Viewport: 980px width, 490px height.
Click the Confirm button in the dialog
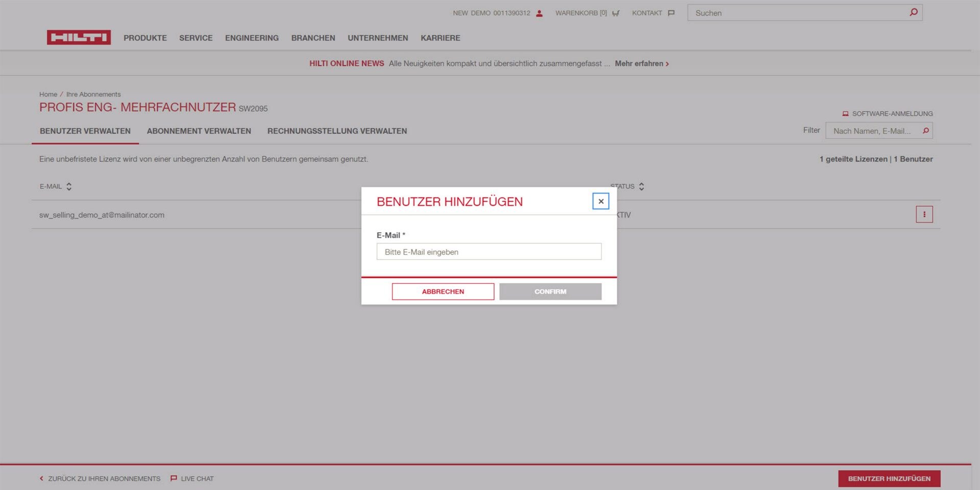click(550, 291)
